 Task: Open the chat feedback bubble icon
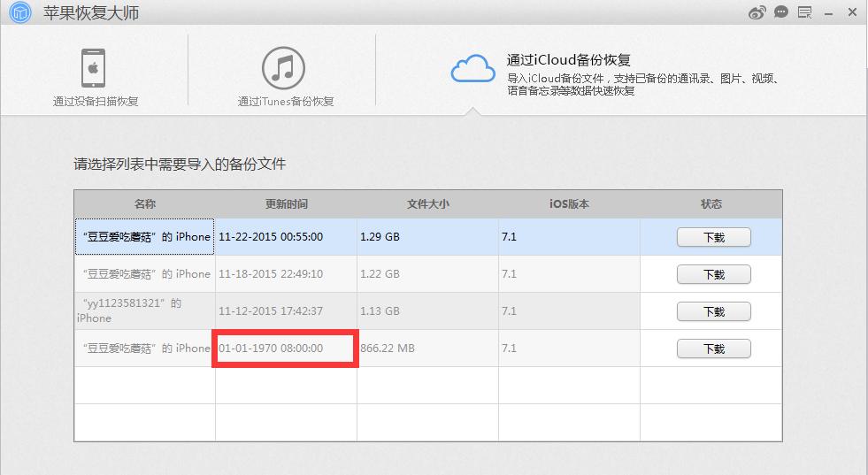pos(781,11)
